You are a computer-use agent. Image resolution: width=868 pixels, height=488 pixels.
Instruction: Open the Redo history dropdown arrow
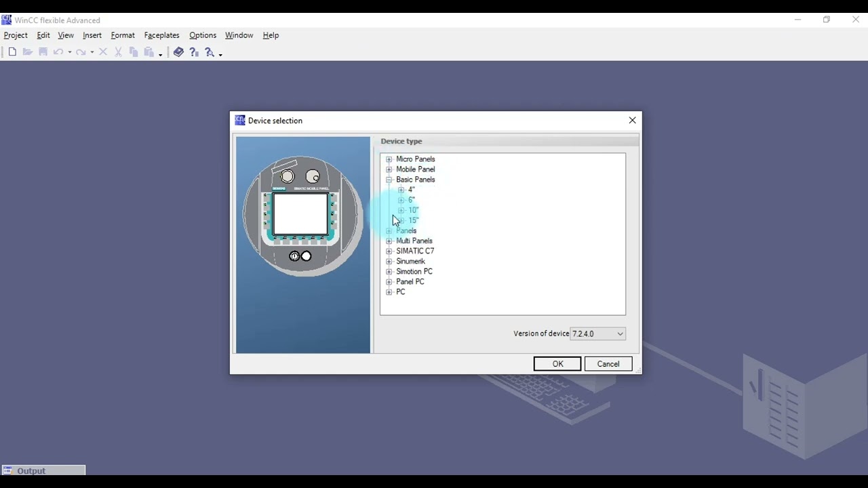pos(92,53)
